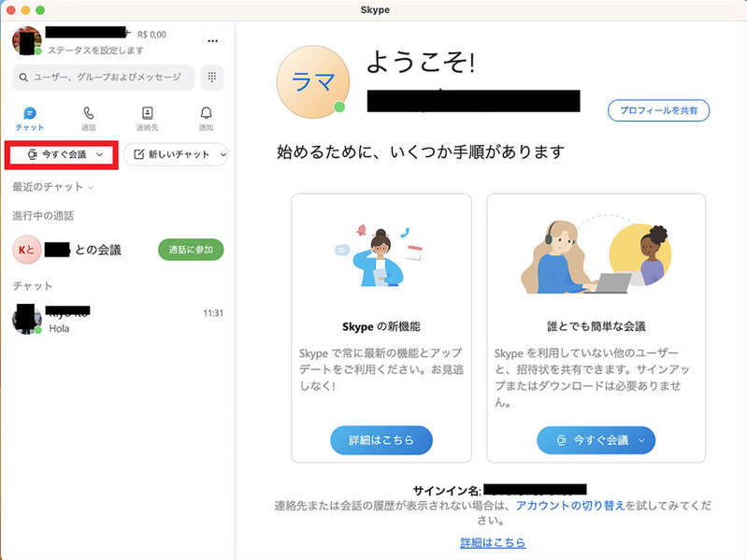This screenshot has height=560, width=747.
Task: Minimize the Skype window (yellow button)
Action: click(x=26, y=10)
